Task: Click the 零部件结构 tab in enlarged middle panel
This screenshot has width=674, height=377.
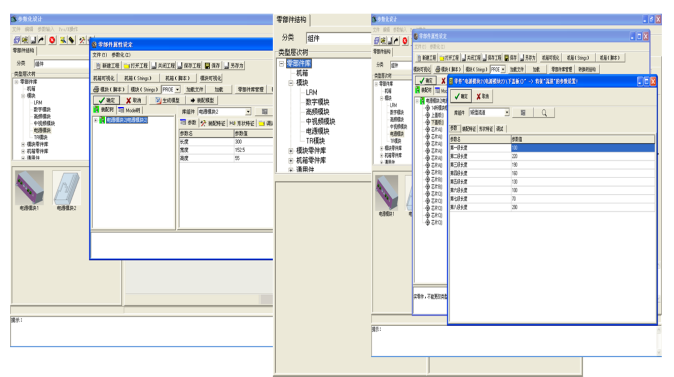Action: (x=292, y=20)
